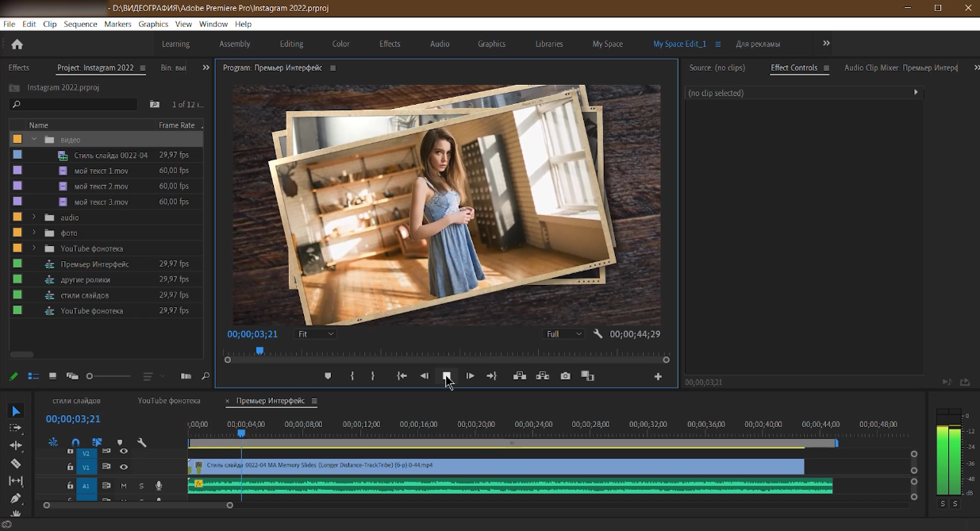Step forward one frame
Viewport: 980px width, 531px height.
click(x=470, y=376)
